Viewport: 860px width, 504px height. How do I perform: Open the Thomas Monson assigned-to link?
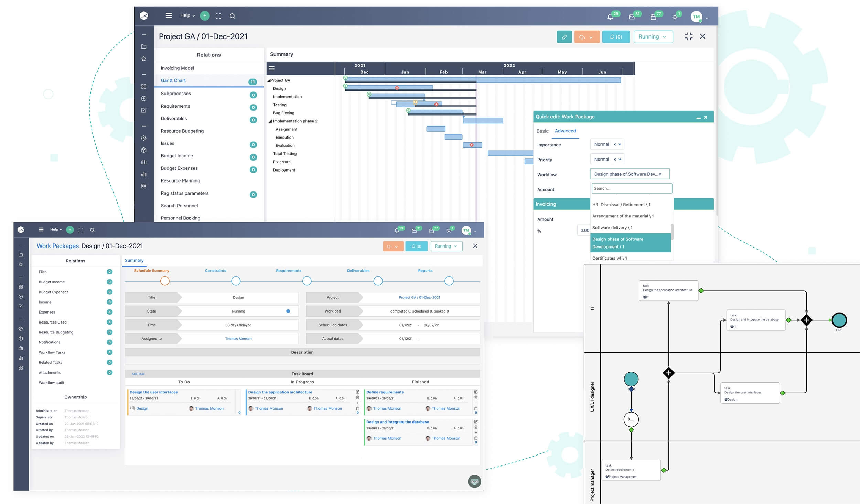(238, 339)
